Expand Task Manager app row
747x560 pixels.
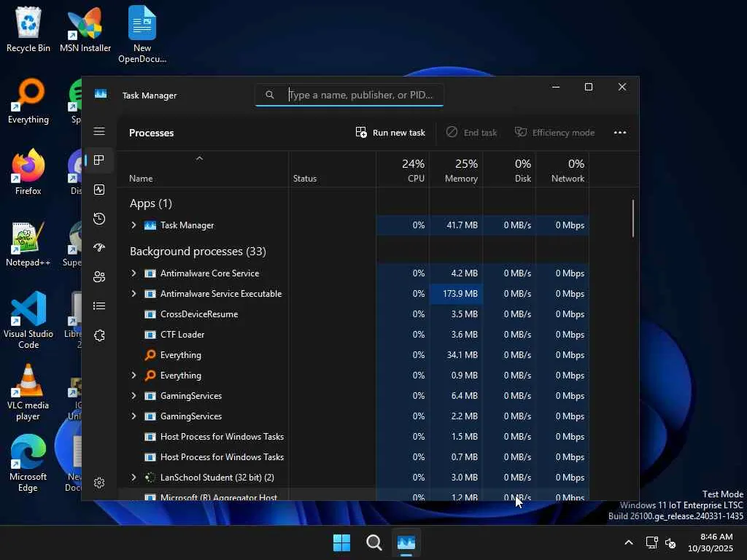[x=134, y=225]
